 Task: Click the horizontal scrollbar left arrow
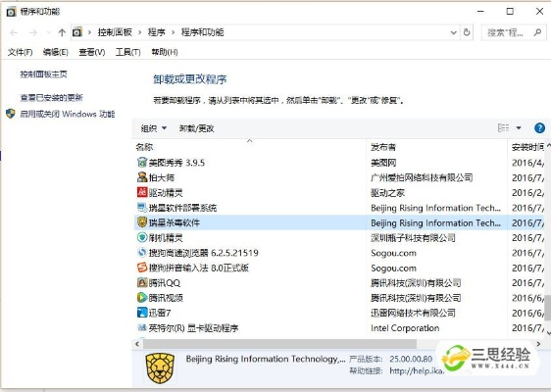137,344
